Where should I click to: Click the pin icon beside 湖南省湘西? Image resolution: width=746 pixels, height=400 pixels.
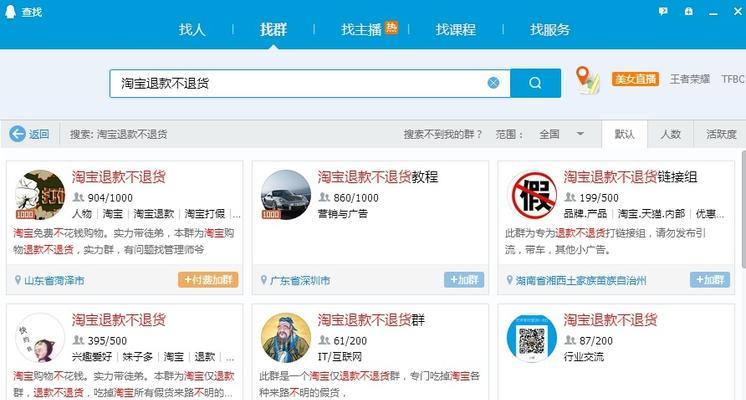(510, 280)
